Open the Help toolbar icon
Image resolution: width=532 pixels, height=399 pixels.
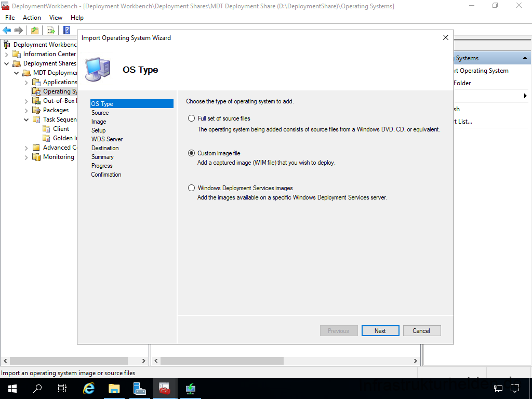67,30
